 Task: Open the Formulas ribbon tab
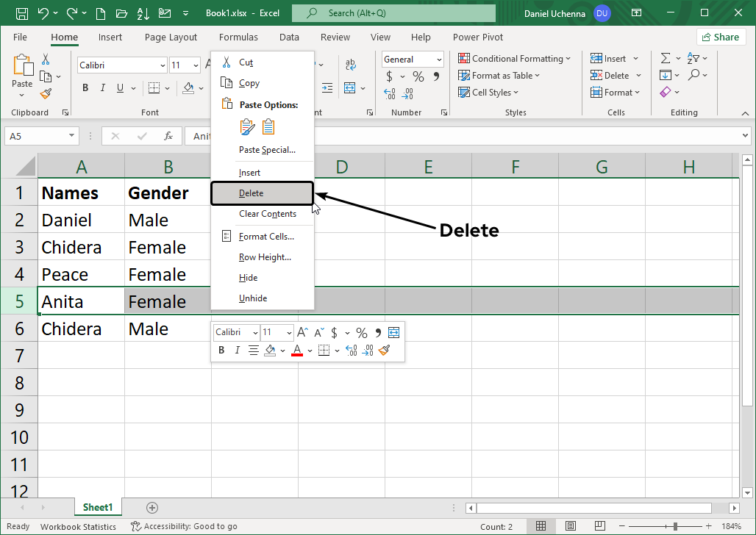click(x=238, y=37)
